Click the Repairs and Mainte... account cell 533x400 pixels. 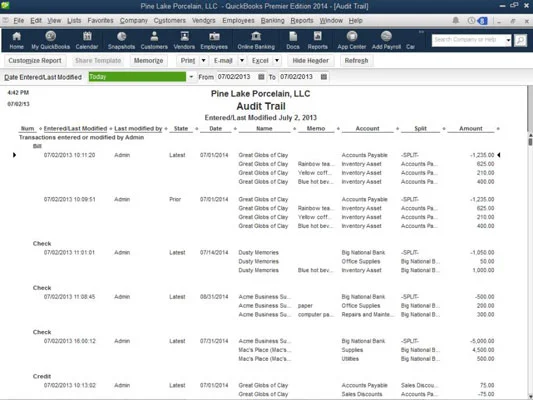(x=368, y=314)
